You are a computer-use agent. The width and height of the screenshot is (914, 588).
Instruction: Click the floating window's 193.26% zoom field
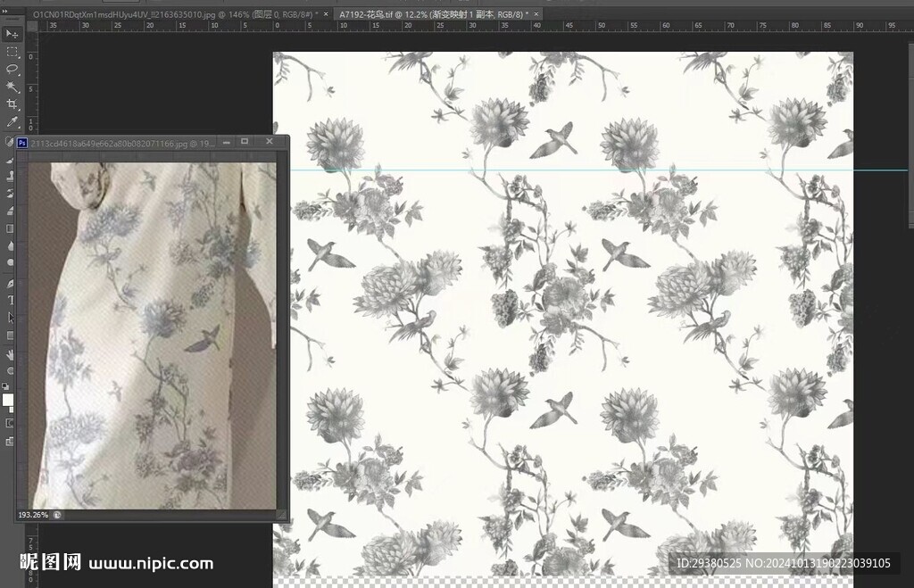pos(33,515)
